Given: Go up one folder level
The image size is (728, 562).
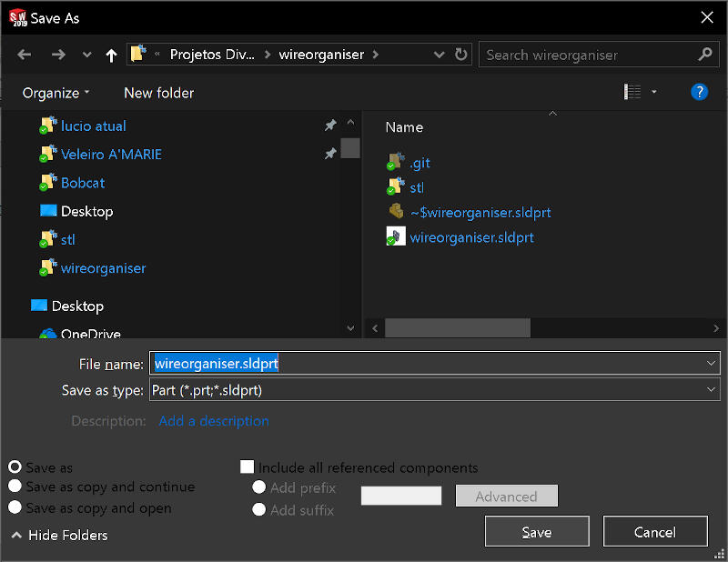Looking at the screenshot, I should [111, 55].
